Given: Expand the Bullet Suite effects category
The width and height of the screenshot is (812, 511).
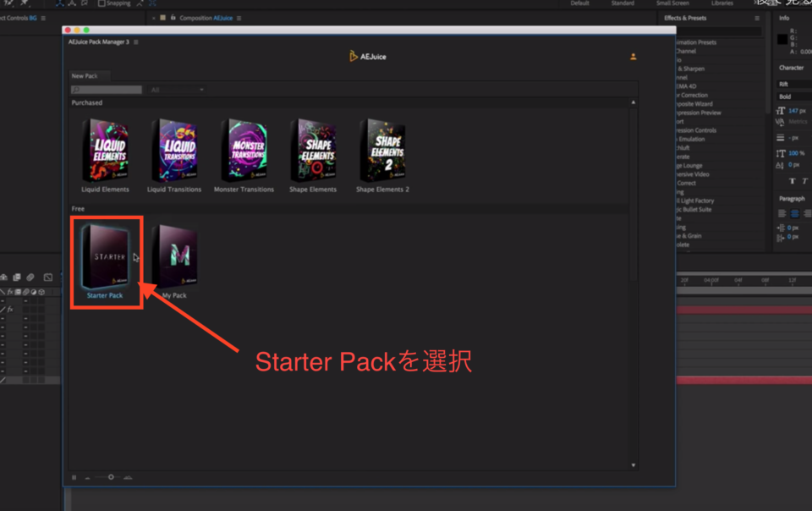Looking at the screenshot, I should pyautogui.click(x=694, y=210).
